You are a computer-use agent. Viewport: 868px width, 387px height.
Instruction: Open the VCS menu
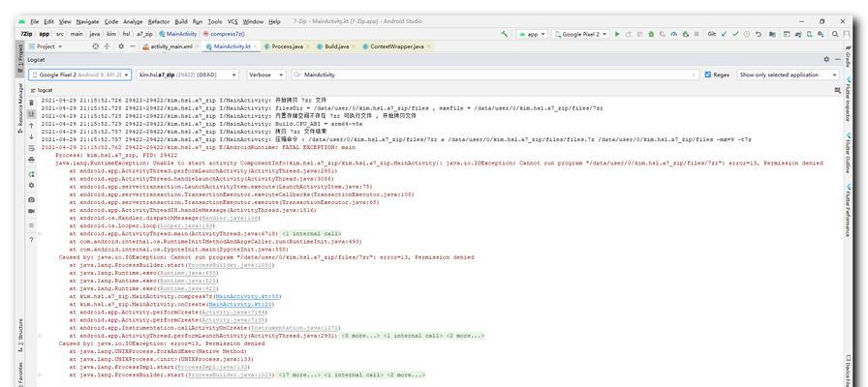click(232, 21)
